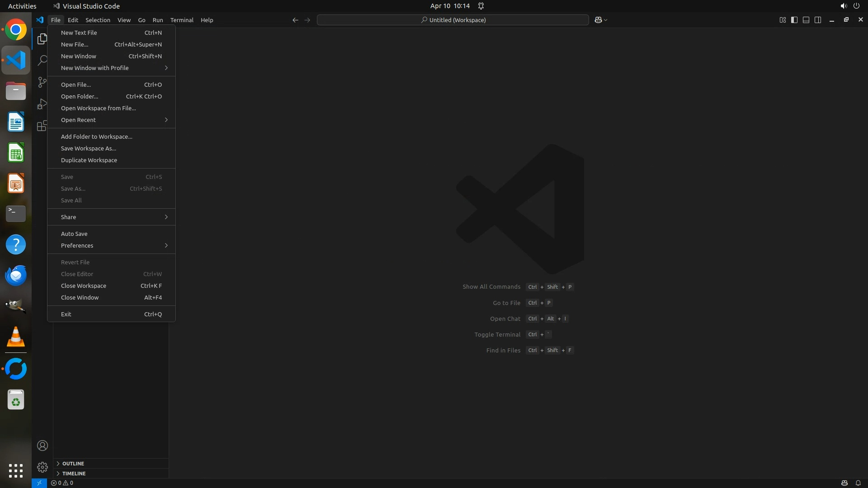This screenshot has width=868, height=488.
Task: Click the remote window status bar icon
Action: pos(39,483)
